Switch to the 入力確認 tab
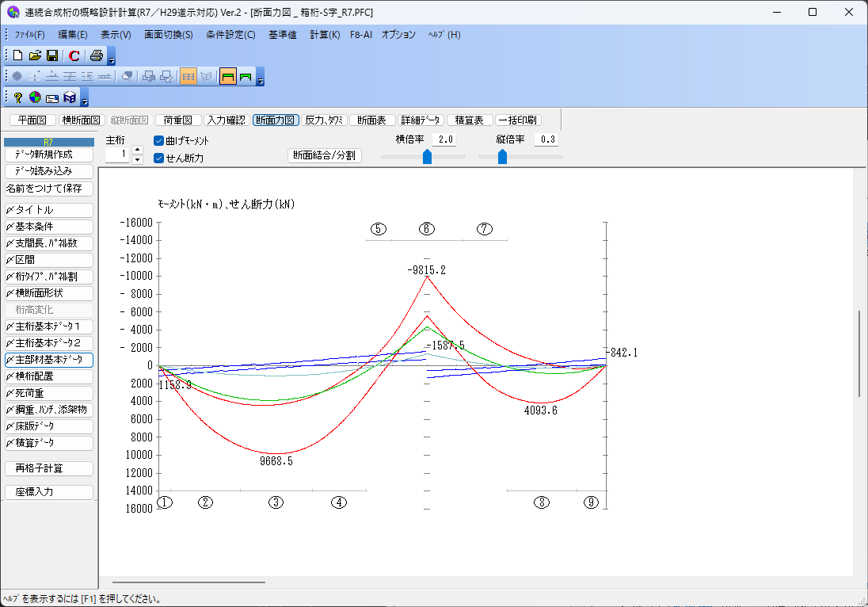Screen dimensions: 868x607 pos(227,120)
